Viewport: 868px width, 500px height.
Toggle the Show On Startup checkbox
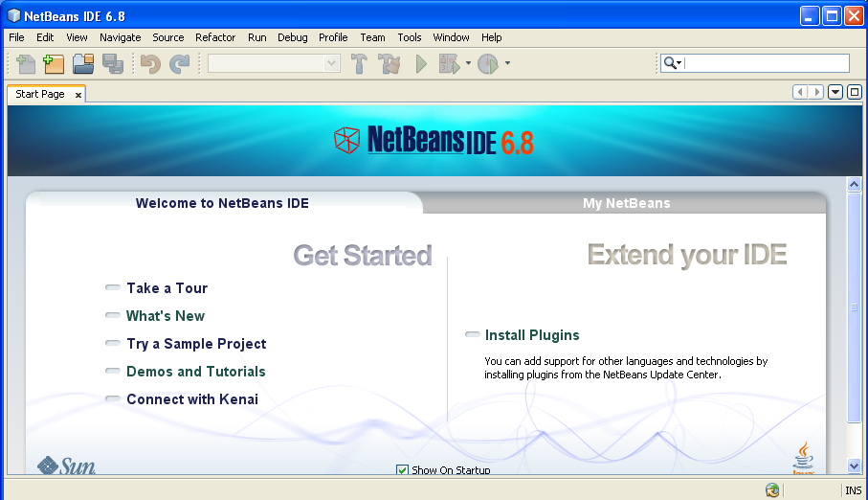point(402,469)
